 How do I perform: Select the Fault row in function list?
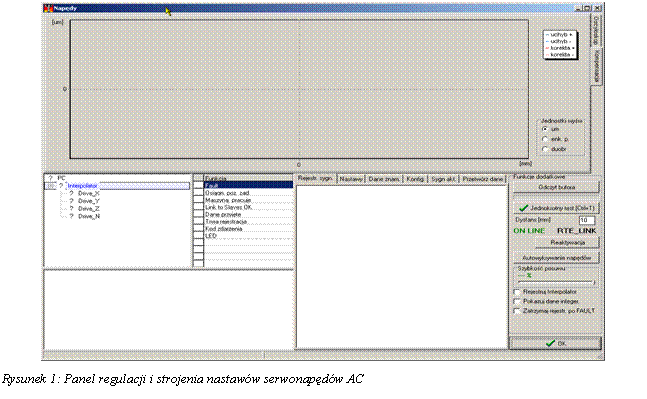(248, 186)
